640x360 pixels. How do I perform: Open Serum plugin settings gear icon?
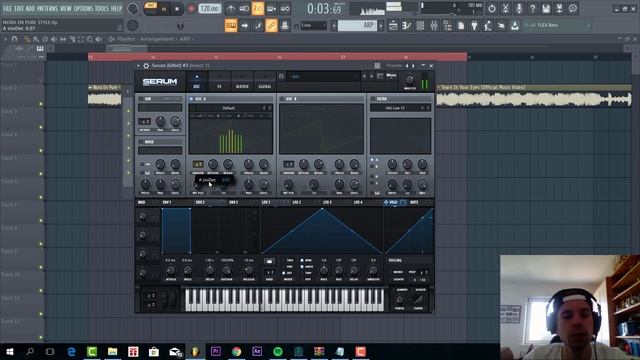tap(146, 66)
